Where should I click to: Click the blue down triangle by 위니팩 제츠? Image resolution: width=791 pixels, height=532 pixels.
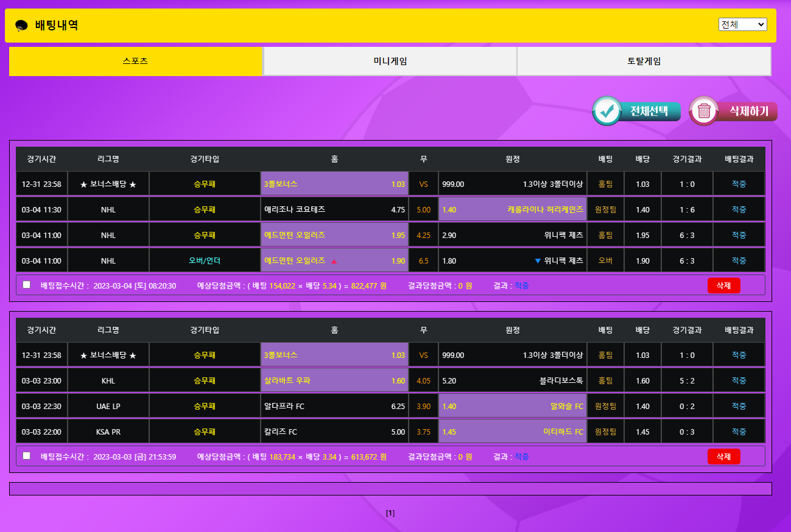coord(537,261)
